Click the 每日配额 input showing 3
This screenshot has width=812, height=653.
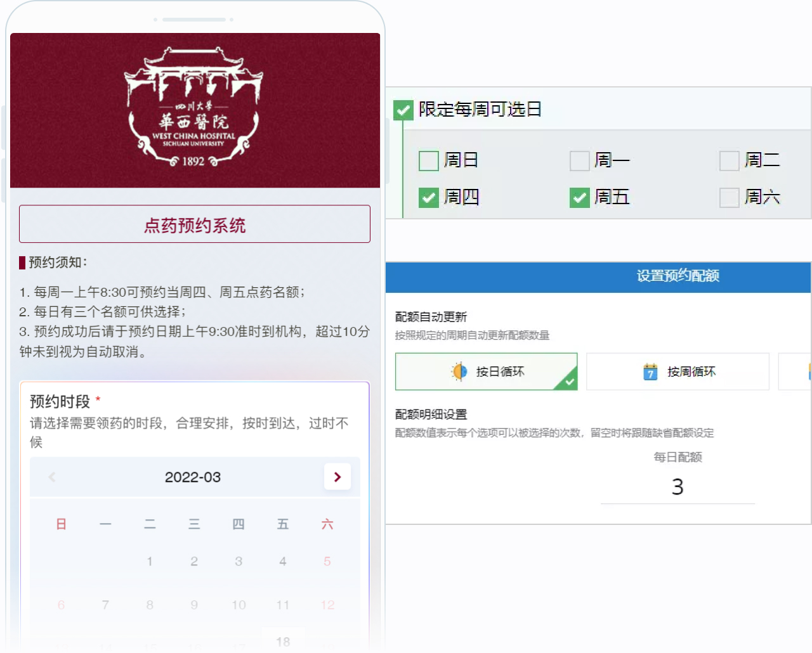pyautogui.click(x=677, y=487)
